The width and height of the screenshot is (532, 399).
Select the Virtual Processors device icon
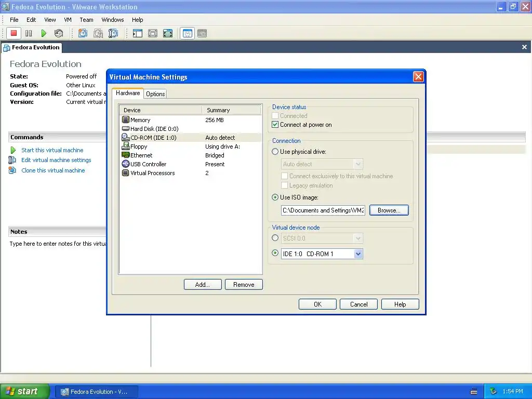pos(126,172)
